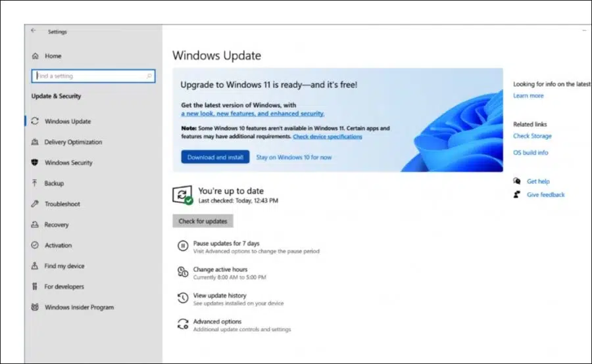This screenshot has height=364, width=592.
Task: Open For developers settings
Action: point(64,286)
